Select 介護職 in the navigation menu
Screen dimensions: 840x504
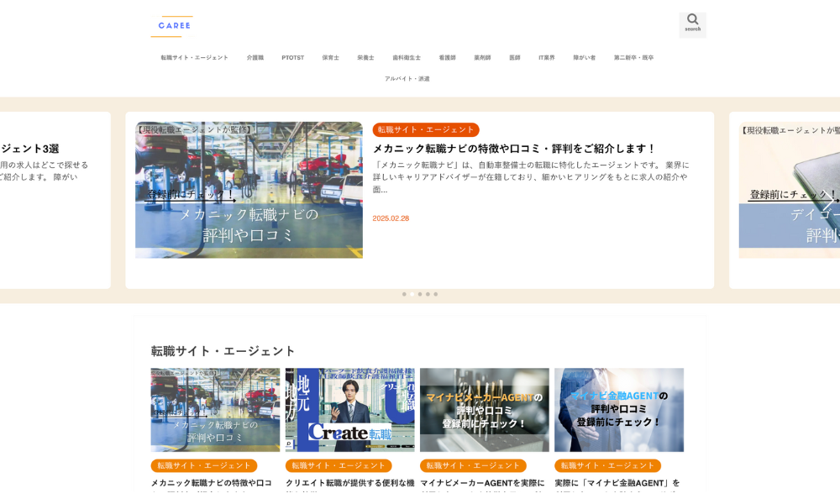coord(255,58)
